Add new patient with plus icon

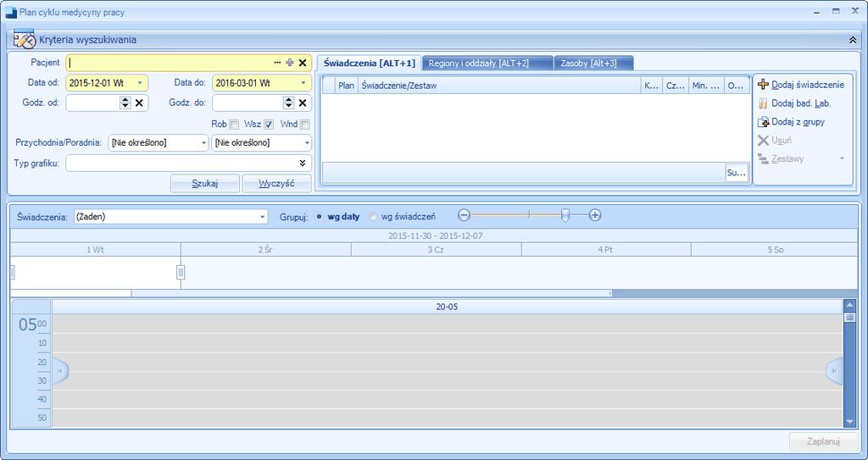[290, 63]
